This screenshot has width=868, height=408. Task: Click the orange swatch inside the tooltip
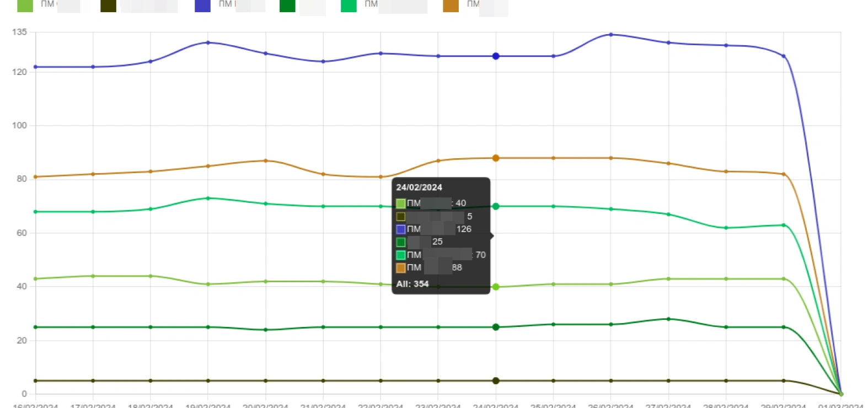401,268
